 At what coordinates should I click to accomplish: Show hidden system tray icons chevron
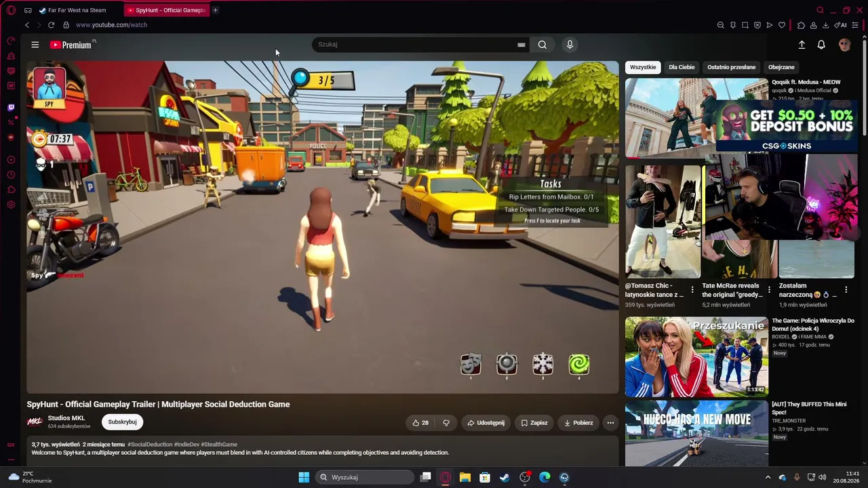tap(768, 477)
